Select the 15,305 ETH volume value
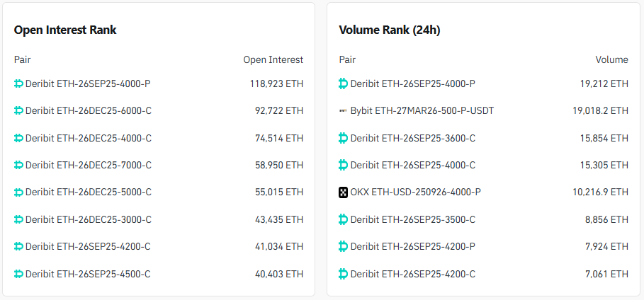Image resolution: width=644 pixels, height=300 pixels. pyautogui.click(x=604, y=165)
